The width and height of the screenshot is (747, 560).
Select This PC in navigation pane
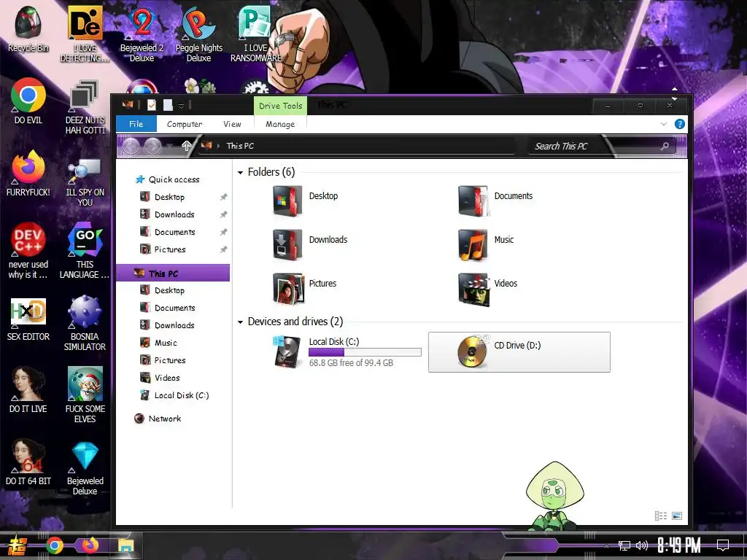tap(173, 273)
